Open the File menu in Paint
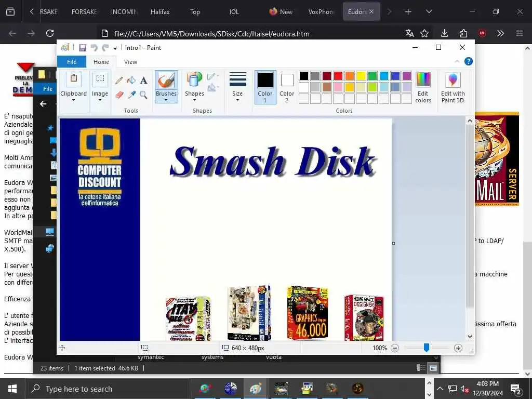532x399 pixels. point(72,62)
